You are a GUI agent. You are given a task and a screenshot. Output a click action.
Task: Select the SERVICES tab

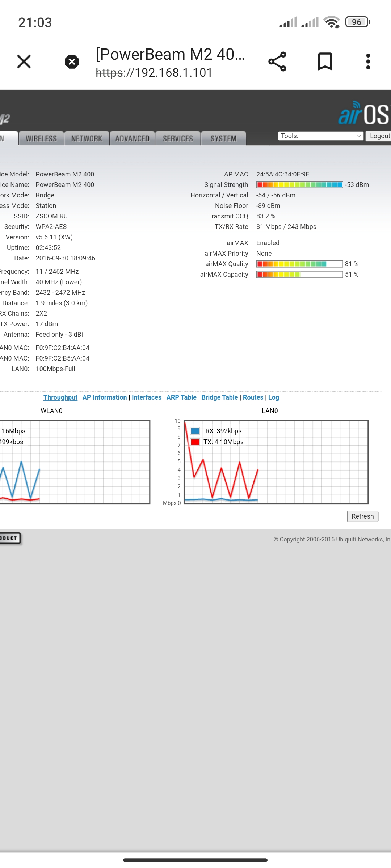(x=178, y=139)
